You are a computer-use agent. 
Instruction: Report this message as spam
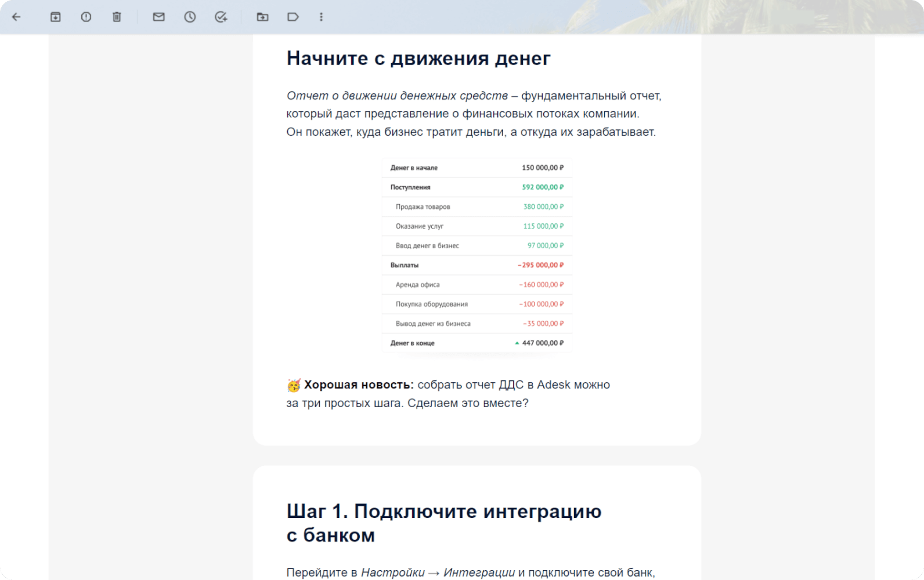point(86,17)
